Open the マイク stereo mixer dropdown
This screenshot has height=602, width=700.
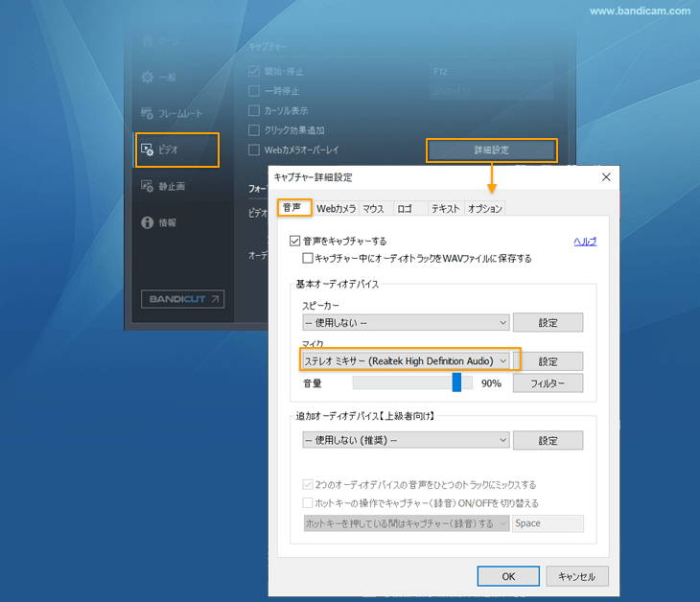click(406, 360)
